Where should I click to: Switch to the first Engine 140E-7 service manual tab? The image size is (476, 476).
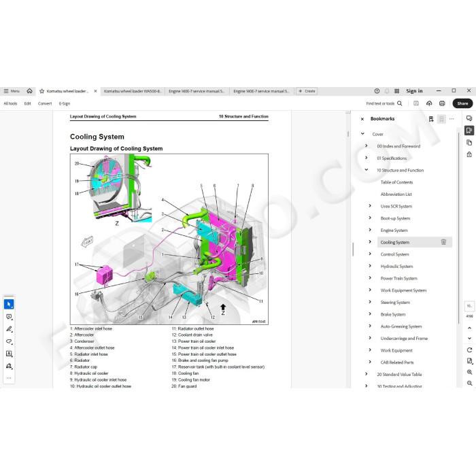pos(197,91)
